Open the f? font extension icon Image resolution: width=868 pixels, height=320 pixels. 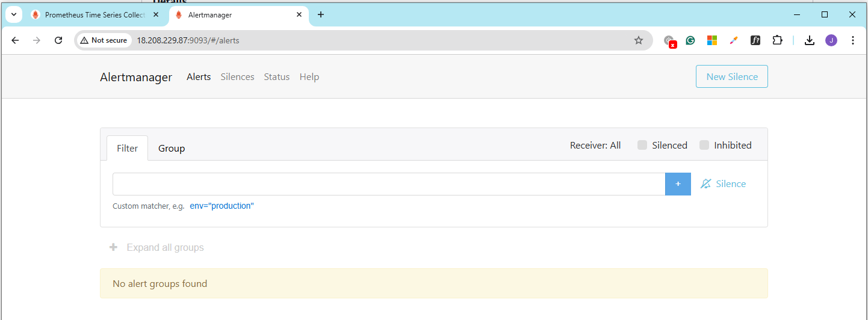pos(755,40)
